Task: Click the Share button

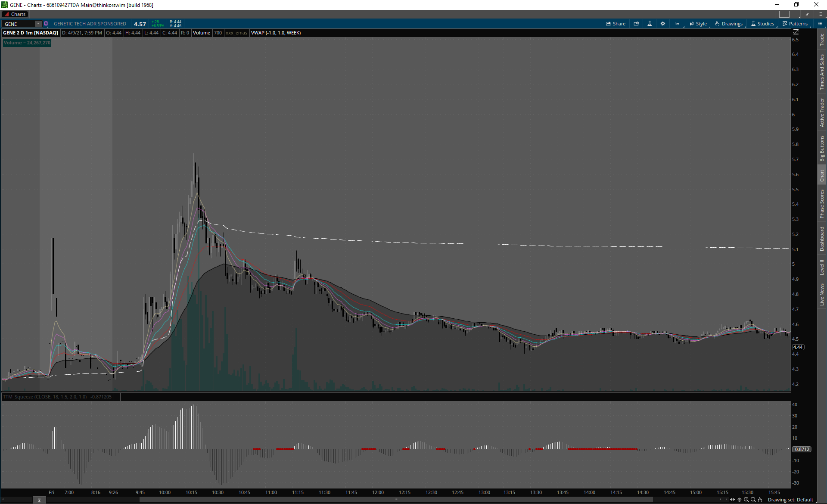Action: click(x=616, y=24)
